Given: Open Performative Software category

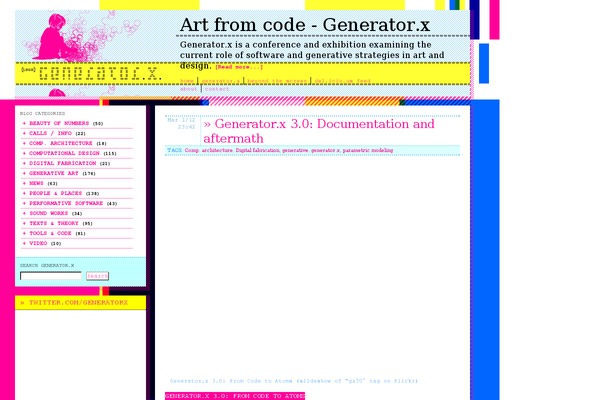Looking at the screenshot, I should 66,203.
